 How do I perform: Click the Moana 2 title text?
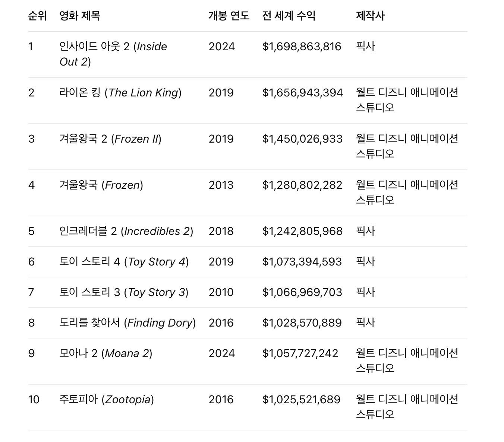point(106,353)
